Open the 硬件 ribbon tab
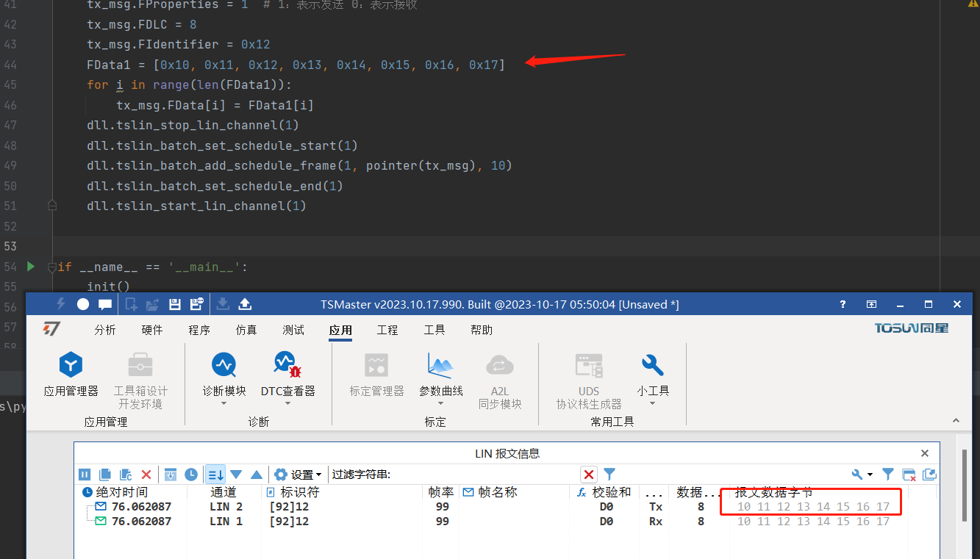This screenshot has height=559, width=980. [x=152, y=330]
